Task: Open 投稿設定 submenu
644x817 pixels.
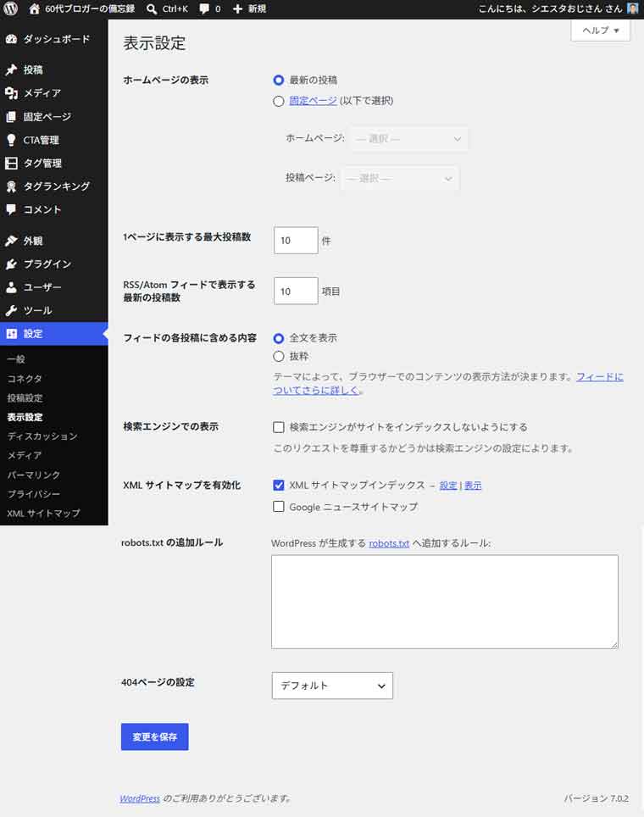Action: pos(25,397)
